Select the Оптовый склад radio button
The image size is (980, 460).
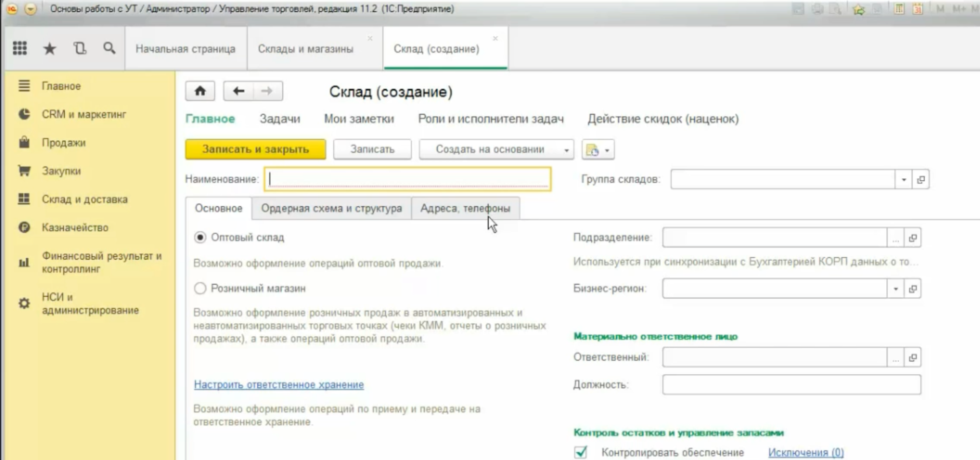(199, 237)
